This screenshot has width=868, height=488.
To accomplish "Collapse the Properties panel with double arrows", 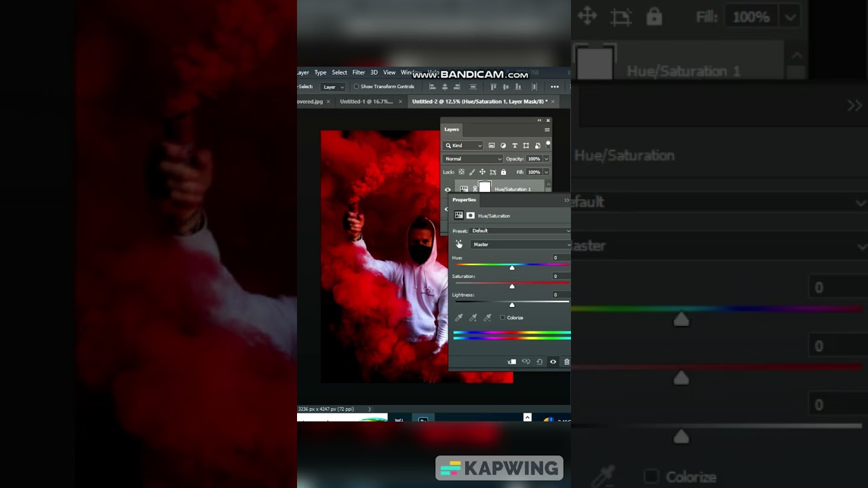I will [567, 200].
